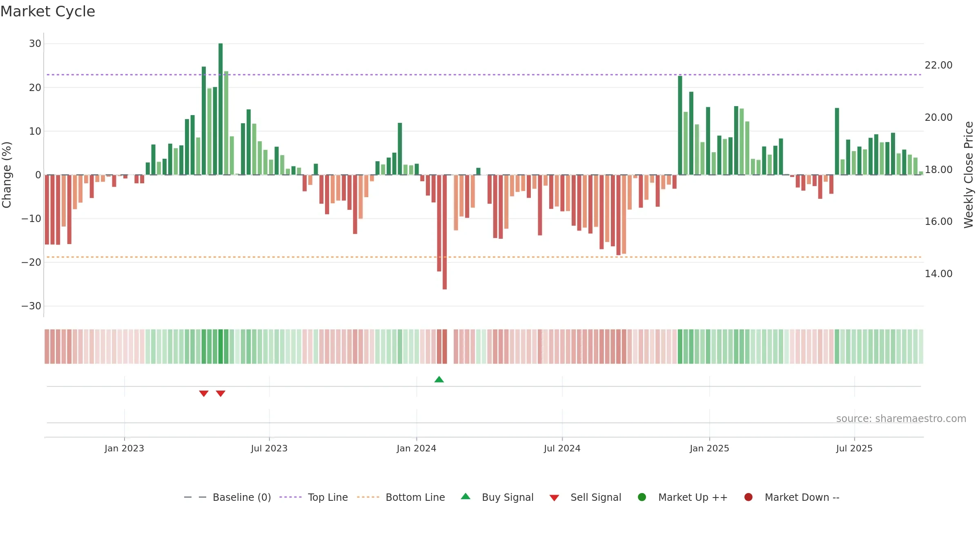Click the green Buy Signal triangle marker near Jan 2024
This screenshot has width=980, height=551.
tap(439, 380)
